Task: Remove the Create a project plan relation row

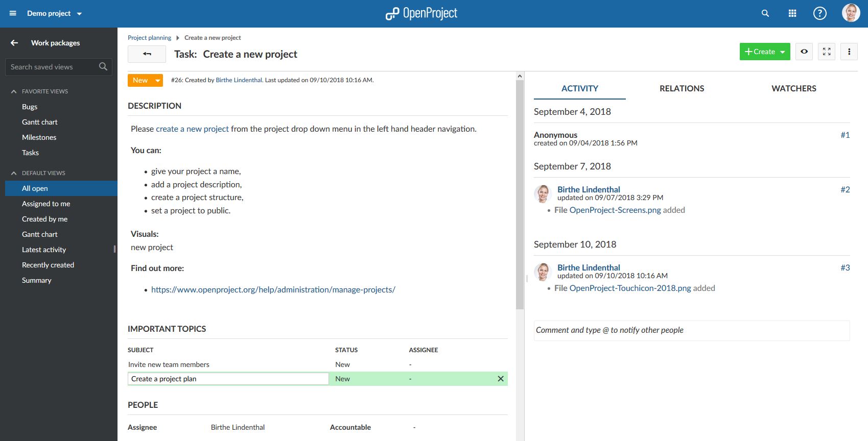Action: [501, 379]
